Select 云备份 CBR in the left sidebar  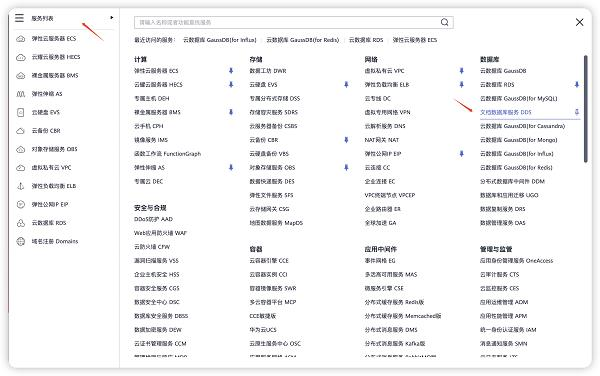(x=46, y=131)
